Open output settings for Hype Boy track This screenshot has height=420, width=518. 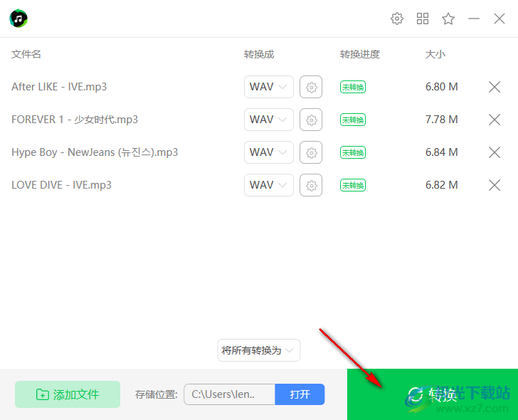click(311, 152)
